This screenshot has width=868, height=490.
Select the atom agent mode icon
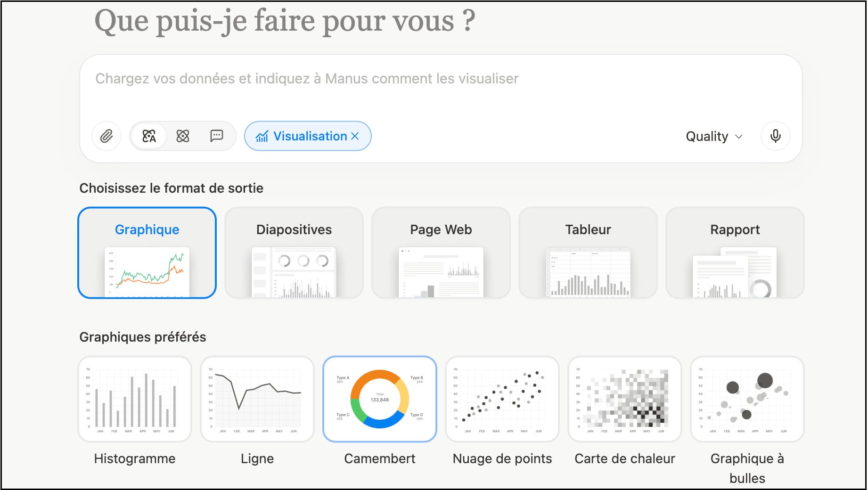[x=183, y=136]
